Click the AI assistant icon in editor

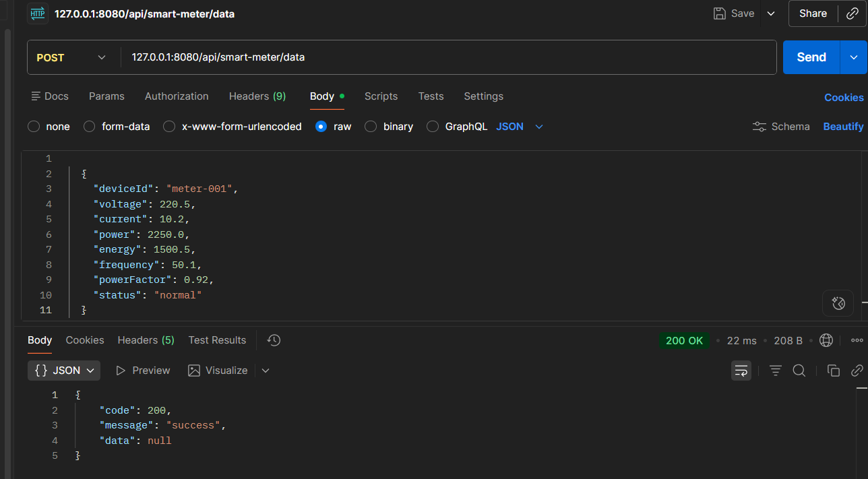pos(838,303)
